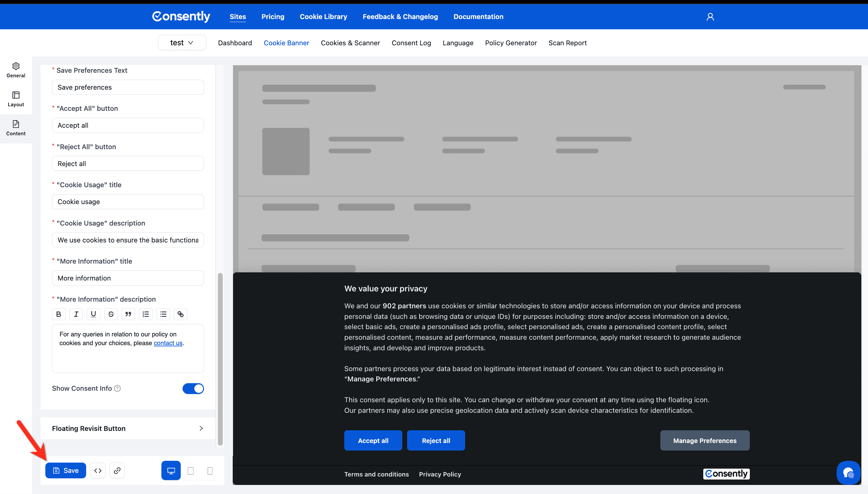Save the cookie banner content changes

66,470
